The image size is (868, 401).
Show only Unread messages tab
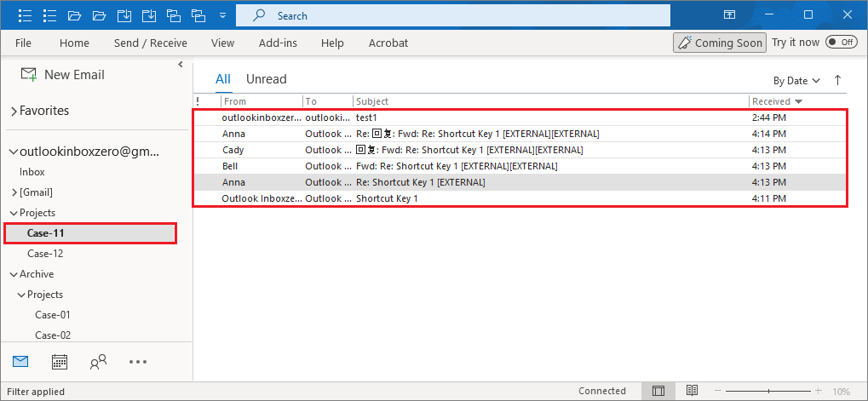[267, 79]
